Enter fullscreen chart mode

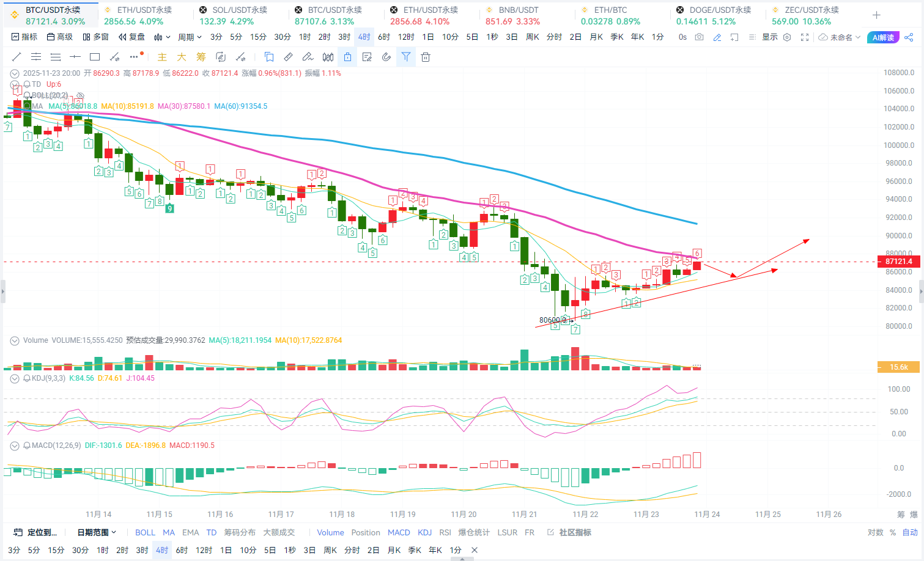pos(805,37)
